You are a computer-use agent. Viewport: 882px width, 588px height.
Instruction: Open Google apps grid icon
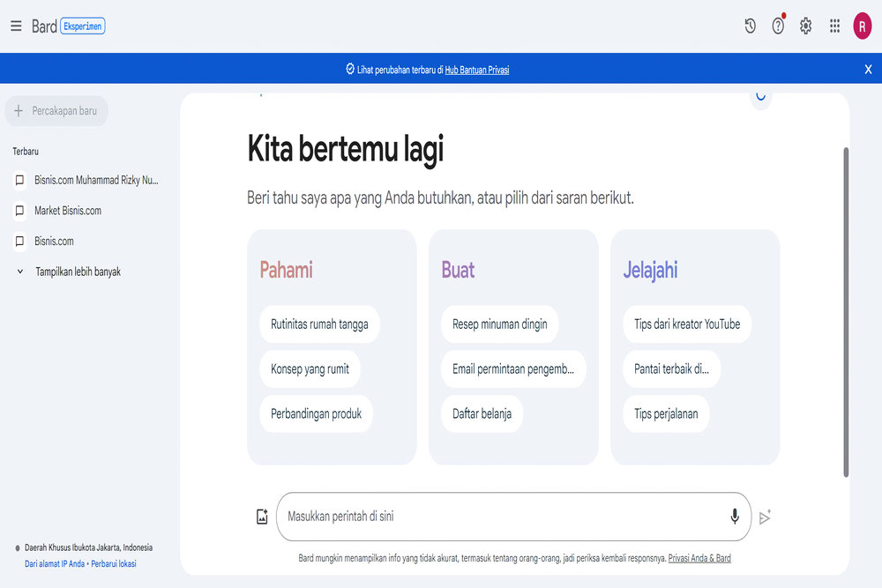click(x=834, y=26)
